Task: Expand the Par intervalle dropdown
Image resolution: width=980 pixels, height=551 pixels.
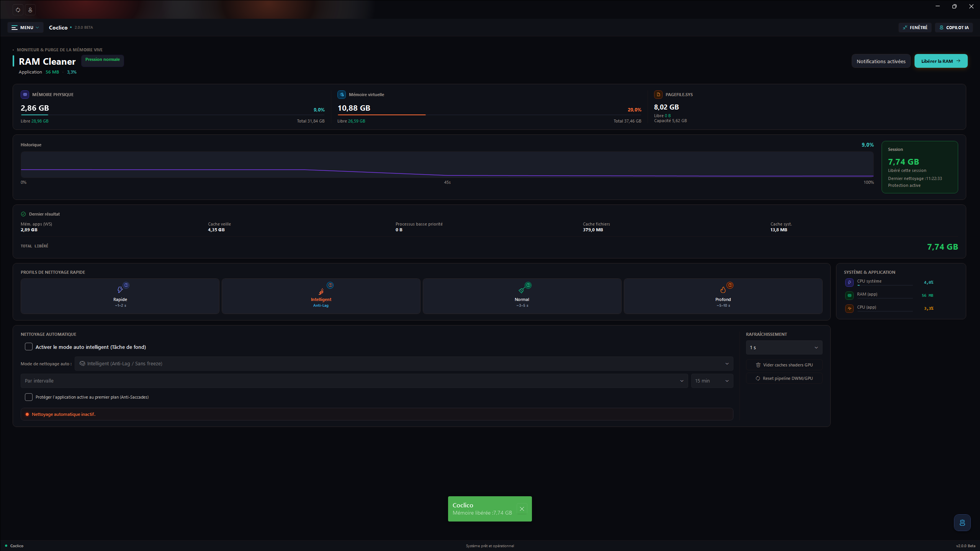Action: [x=354, y=381]
